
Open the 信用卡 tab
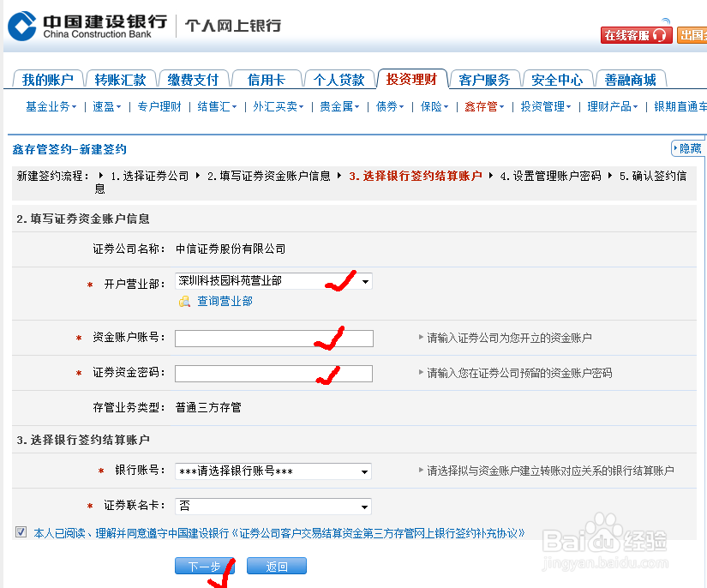266,80
